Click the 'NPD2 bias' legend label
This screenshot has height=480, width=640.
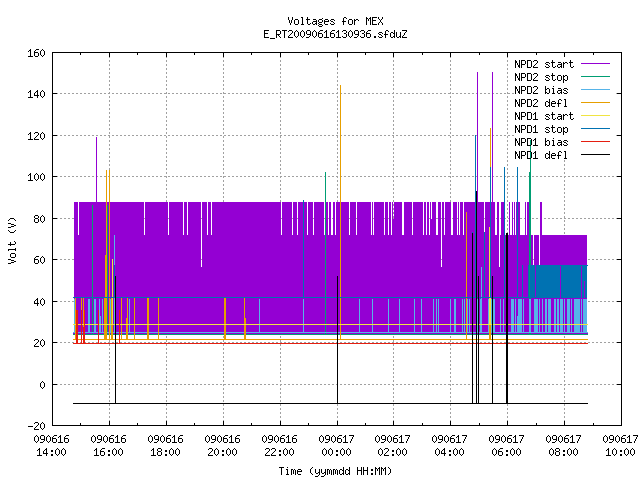[x=541, y=90]
